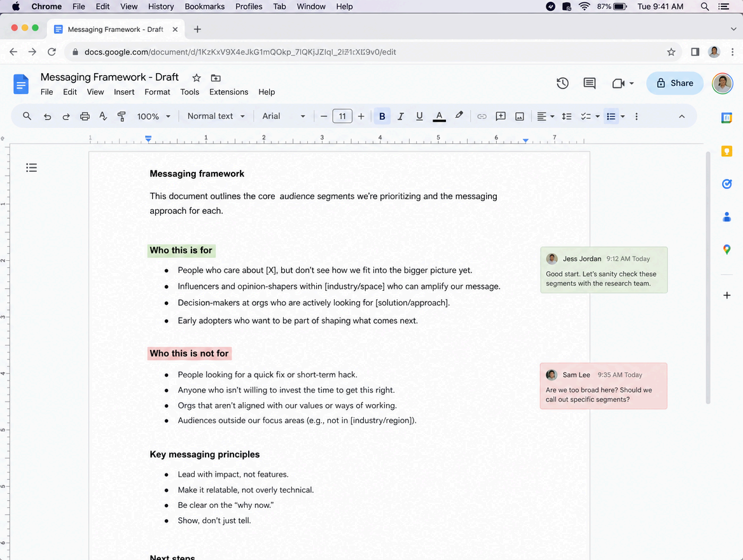Open the Google Docs home icon
Screen dimensions: 743x560
tap(20, 85)
